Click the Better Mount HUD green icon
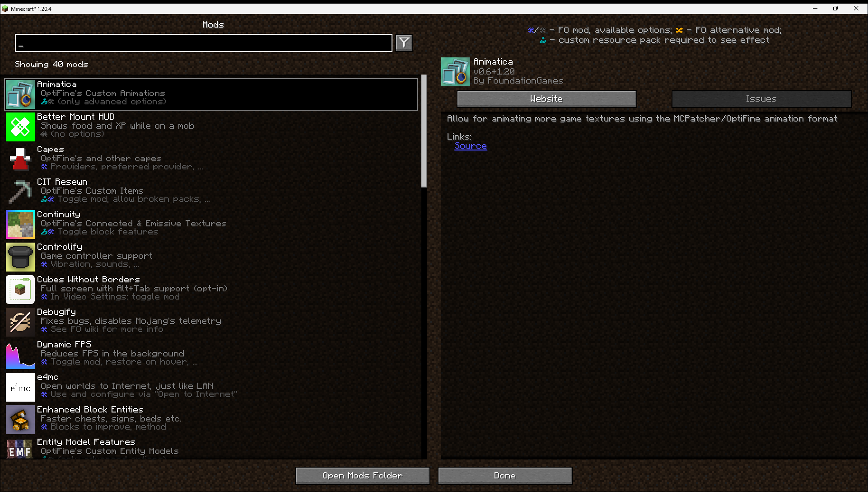The width and height of the screenshot is (868, 492). click(20, 127)
